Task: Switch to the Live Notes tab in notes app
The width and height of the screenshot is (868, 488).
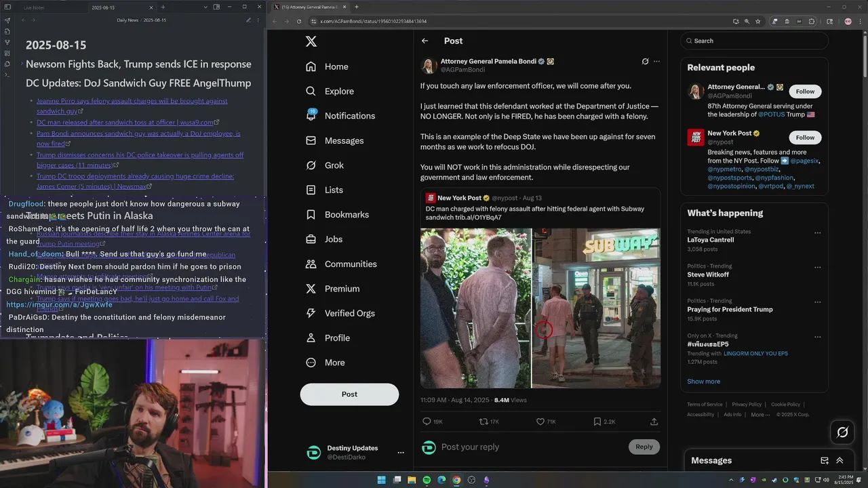Action: [x=35, y=7]
